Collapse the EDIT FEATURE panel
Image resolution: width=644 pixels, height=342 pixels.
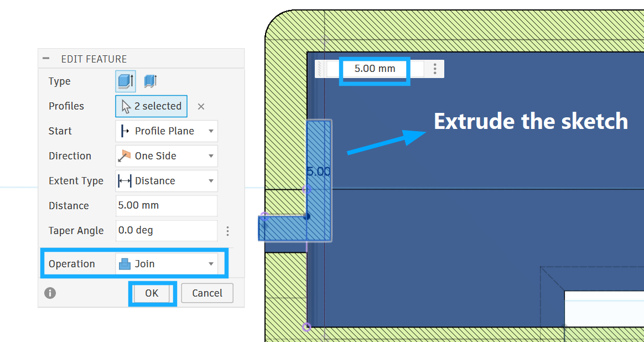point(46,59)
